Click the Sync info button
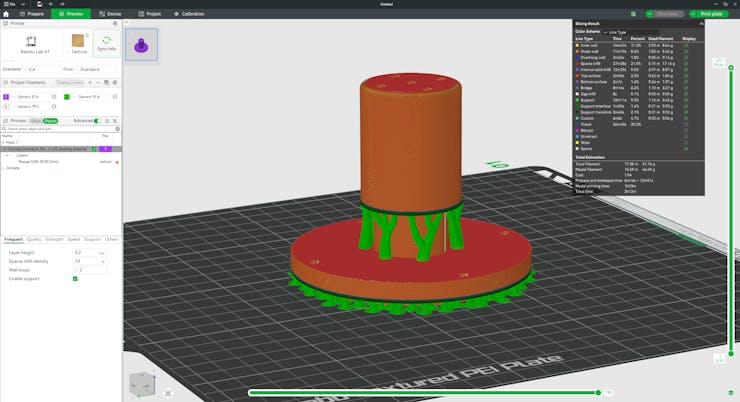This screenshot has width=740, height=402. 106,43
